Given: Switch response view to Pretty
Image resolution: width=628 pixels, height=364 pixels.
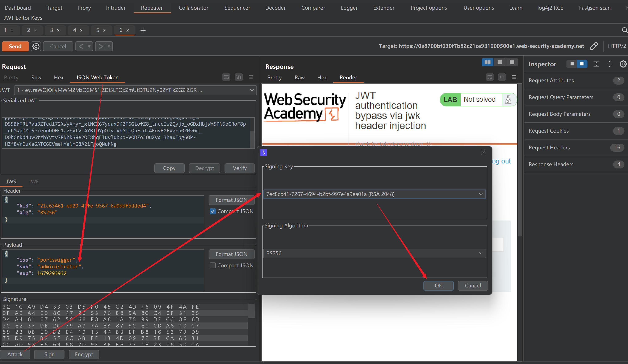Looking at the screenshot, I should click(x=274, y=77).
